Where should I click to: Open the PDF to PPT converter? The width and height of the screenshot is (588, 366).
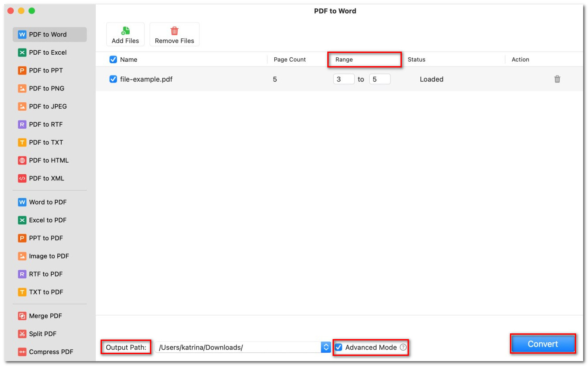tap(46, 71)
